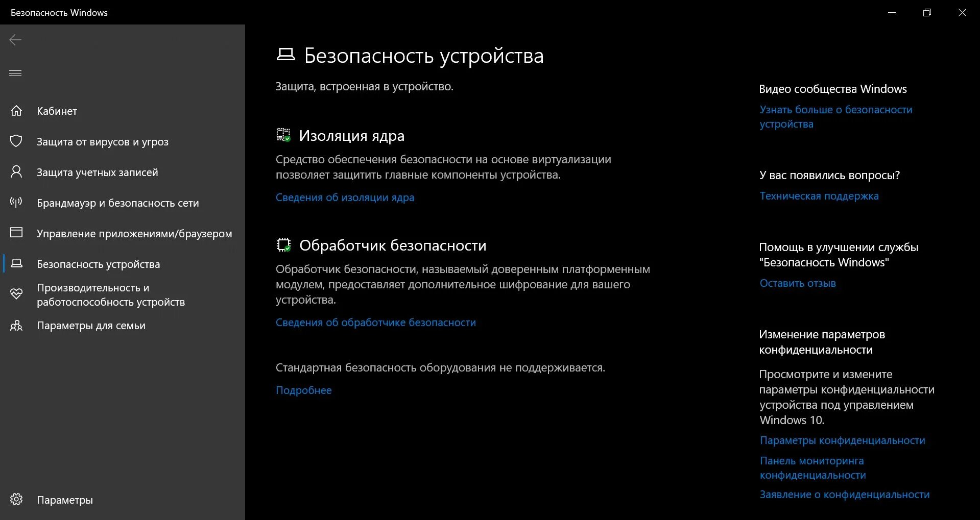Click the Стандартная безопасность оборудования не поддерживается text
Image resolution: width=980 pixels, height=520 pixels.
(440, 367)
